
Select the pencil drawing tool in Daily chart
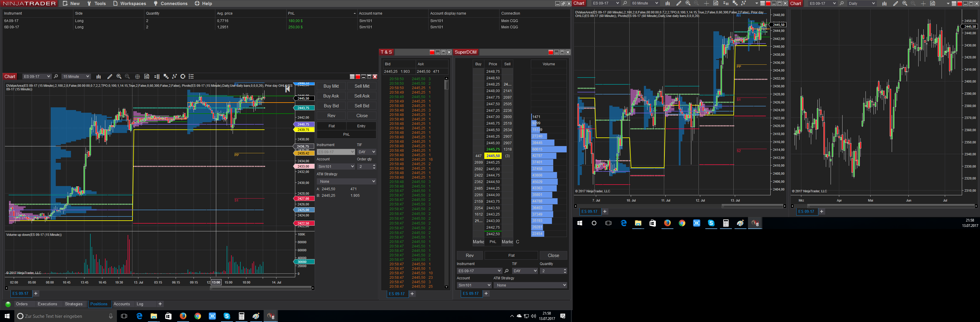tap(896, 3)
